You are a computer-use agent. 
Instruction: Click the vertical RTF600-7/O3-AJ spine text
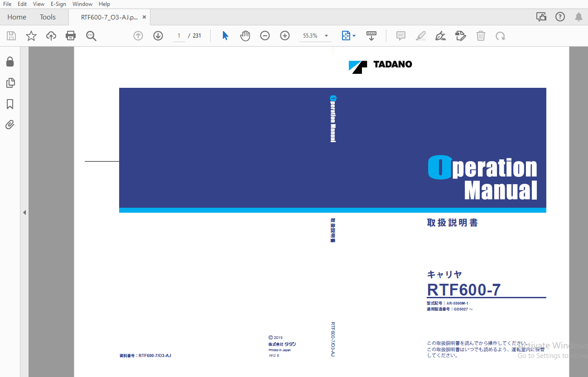tap(333, 339)
